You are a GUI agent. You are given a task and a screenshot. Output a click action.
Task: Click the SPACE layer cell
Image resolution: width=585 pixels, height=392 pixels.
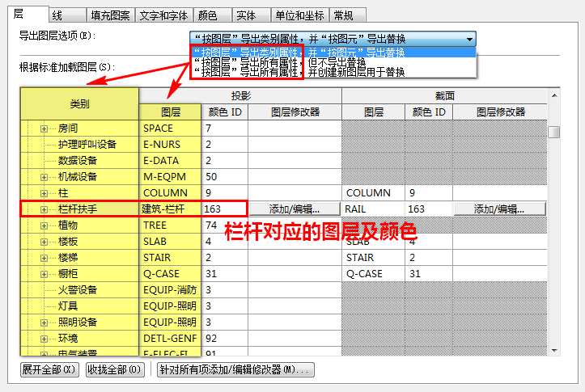(x=170, y=129)
